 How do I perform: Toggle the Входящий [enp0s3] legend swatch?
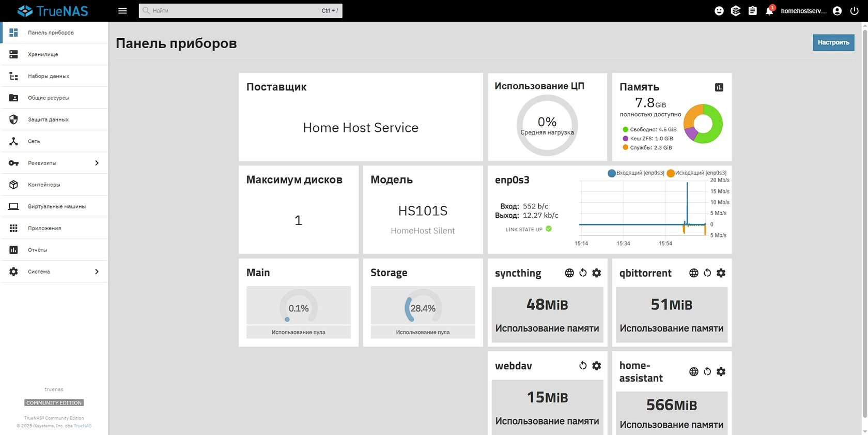pyautogui.click(x=612, y=173)
